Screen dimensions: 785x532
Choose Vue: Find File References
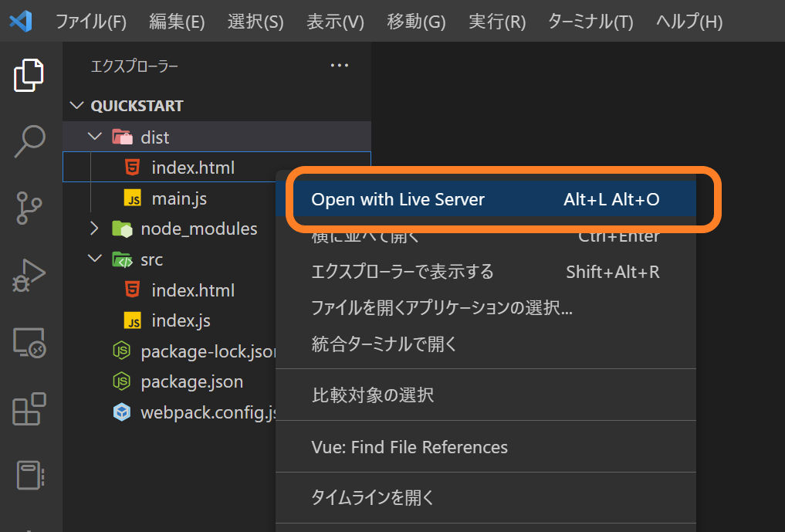(x=486, y=447)
